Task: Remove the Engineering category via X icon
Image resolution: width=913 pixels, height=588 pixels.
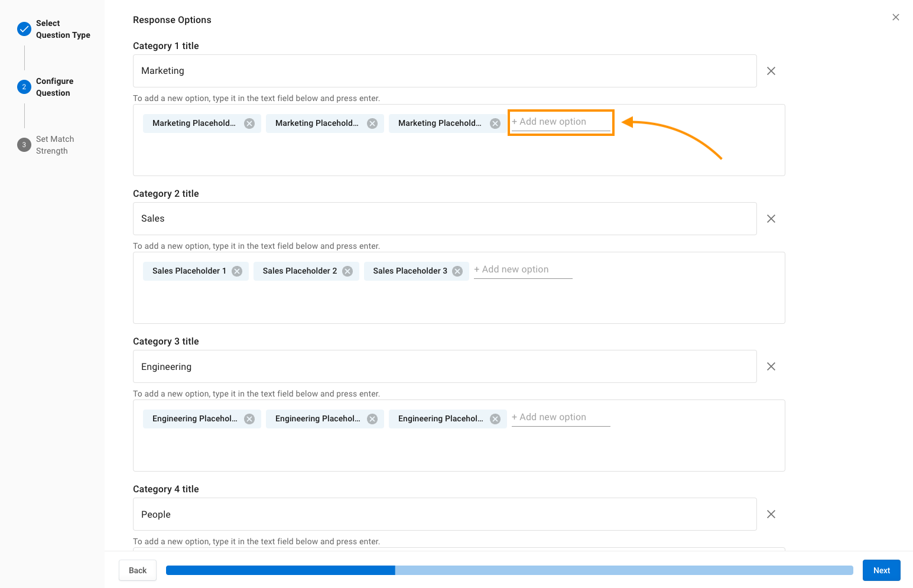Action: pos(771,366)
